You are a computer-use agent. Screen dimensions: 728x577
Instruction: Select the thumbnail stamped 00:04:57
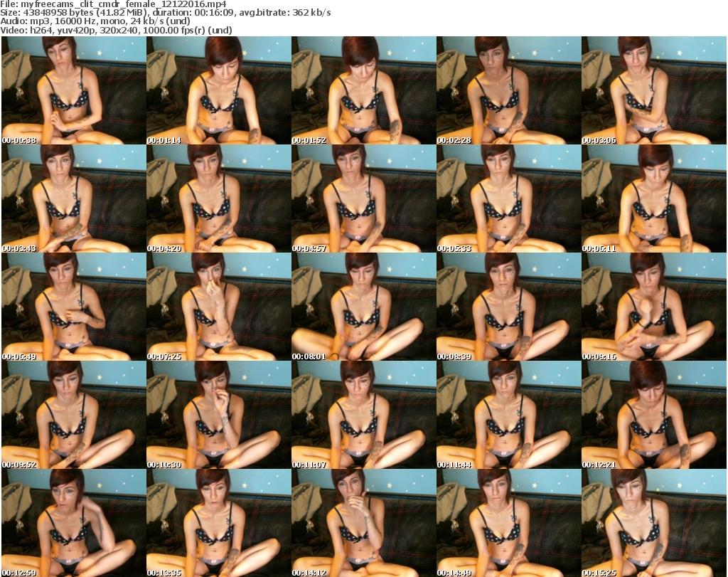[363, 198]
